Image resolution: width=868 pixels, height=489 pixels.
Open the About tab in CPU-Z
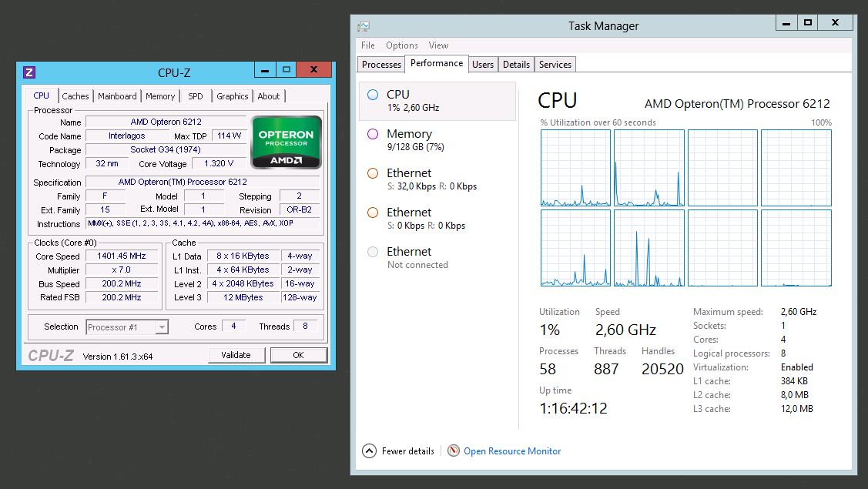click(269, 96)
